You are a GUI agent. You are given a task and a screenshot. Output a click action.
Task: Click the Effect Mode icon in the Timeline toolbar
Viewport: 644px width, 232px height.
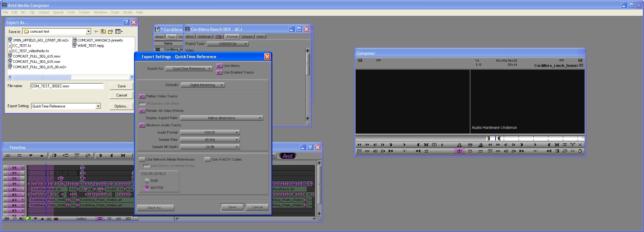[x=8, y=156]
